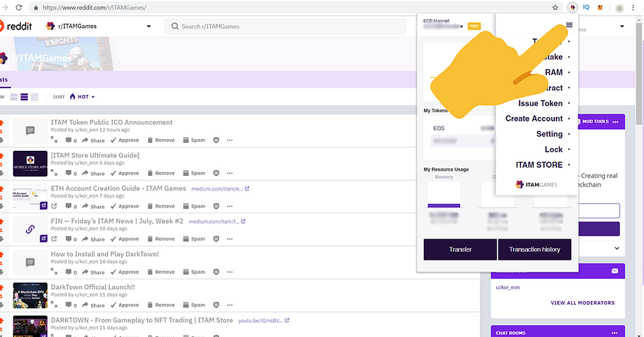This screenshot has height=337, width=644.
Task: Open the EOS Mainnet account dropdown in wallet
Action: (x=461, y=26)
